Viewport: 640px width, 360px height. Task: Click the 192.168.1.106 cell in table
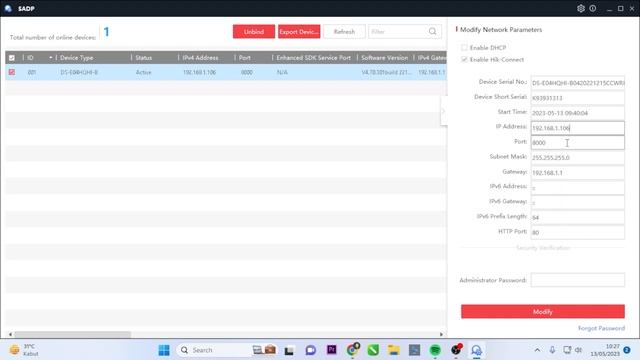click(x=200, y=72)
